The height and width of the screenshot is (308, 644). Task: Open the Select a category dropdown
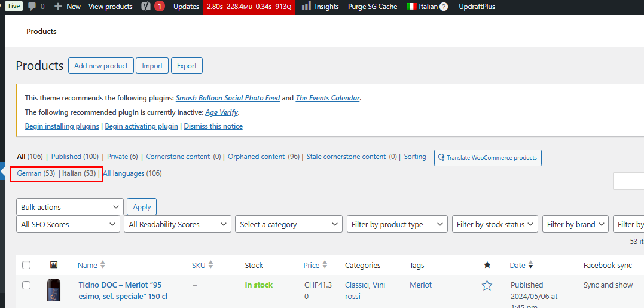(x=289, y=224)
